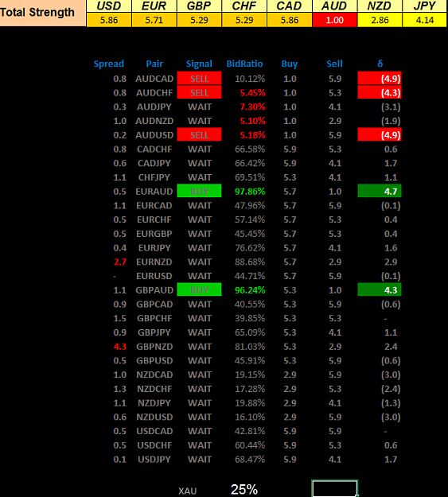
Task: Click WAIT signal in the EURJPY row
Action: pos(199,248)
